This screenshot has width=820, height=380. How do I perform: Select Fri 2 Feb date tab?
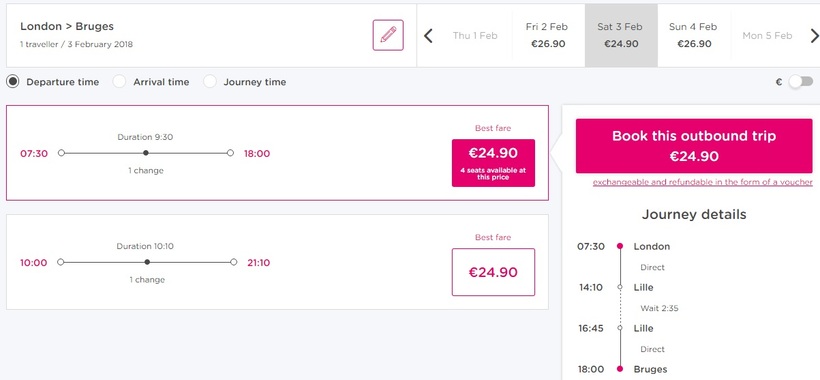coord(548,36)
